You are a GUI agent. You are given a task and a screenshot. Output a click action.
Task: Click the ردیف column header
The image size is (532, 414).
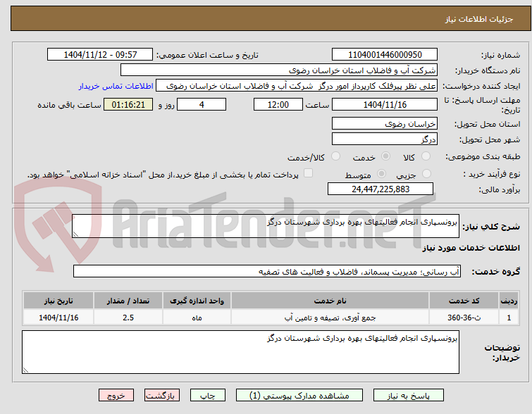509,301
